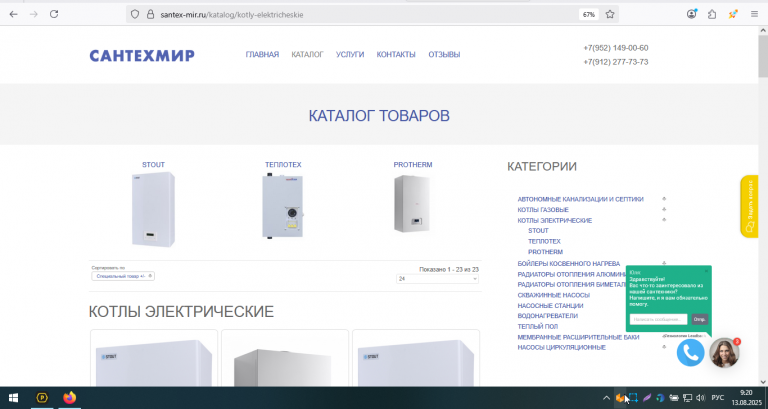768x409 pixels.
Task: Switch to Firefox in the taskbar
Action: tap(70, 398)
